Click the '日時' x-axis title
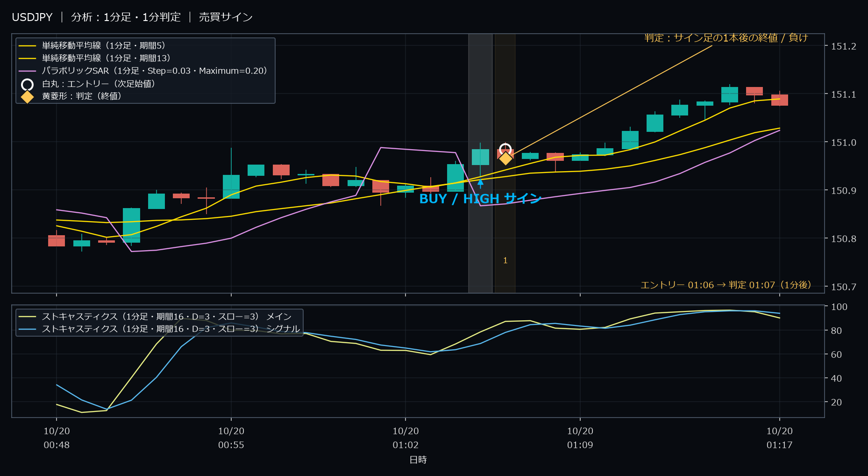This screenshot has height=476, width=868. coord(418,460)
